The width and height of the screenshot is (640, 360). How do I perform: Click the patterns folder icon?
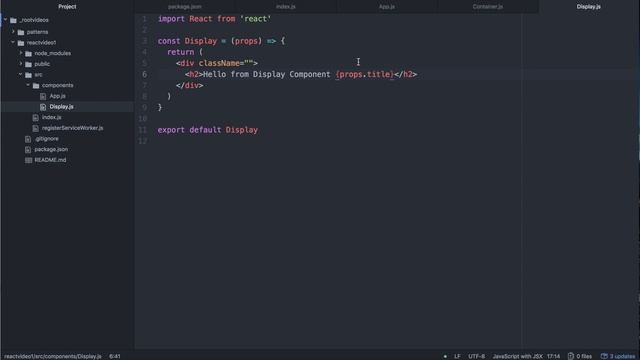coord(21,32)
